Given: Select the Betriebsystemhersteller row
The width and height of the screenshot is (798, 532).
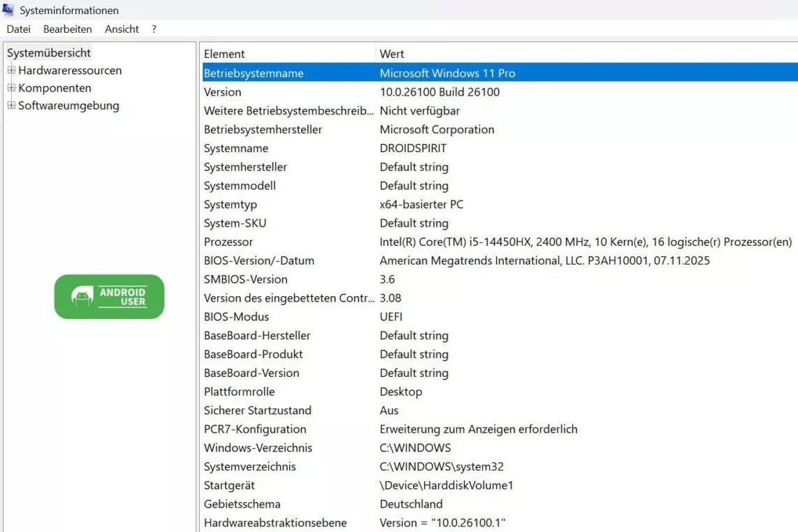Looking at the screenshot, I should click(500, 130).
